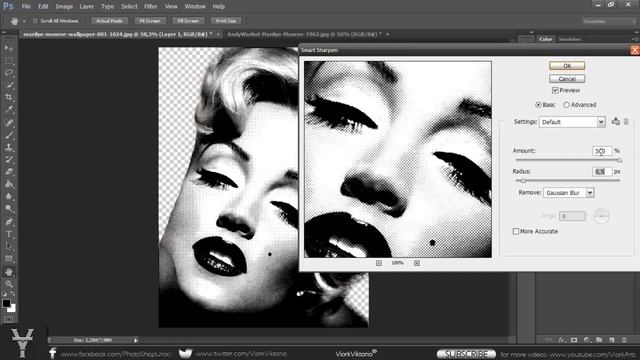This screenshot has width=640, height=360.
Task: Switch to the Swatches panel tab
Action: [x=570, y=39]
